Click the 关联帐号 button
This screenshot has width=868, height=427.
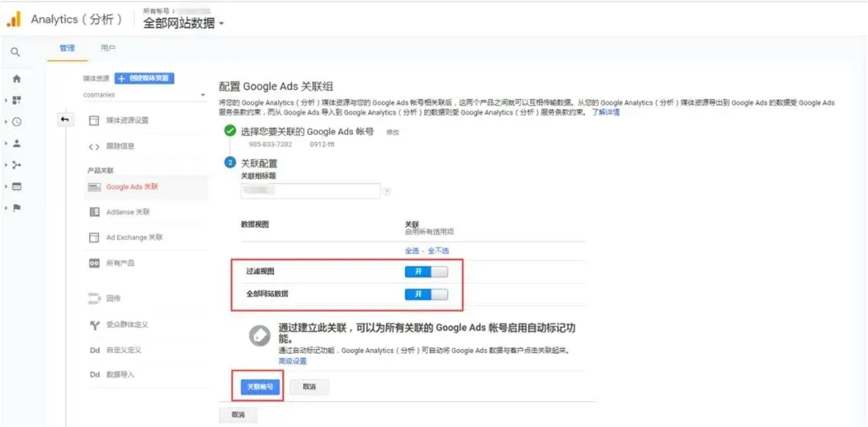click(x=260, y=387)
